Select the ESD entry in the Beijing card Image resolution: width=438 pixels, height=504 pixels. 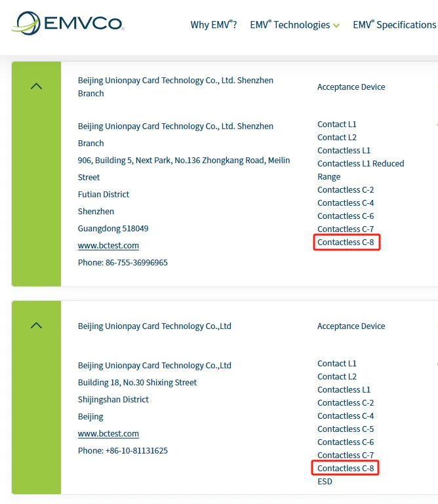325,482
